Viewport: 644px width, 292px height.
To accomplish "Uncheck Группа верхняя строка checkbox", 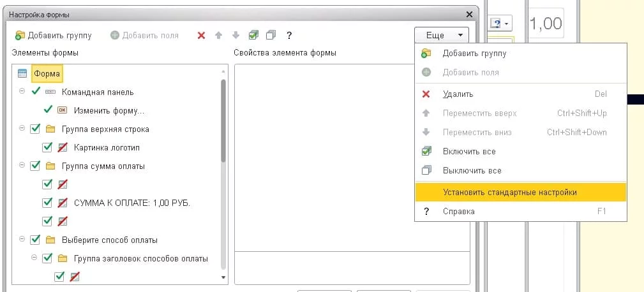I will click(x=35, y=129).
